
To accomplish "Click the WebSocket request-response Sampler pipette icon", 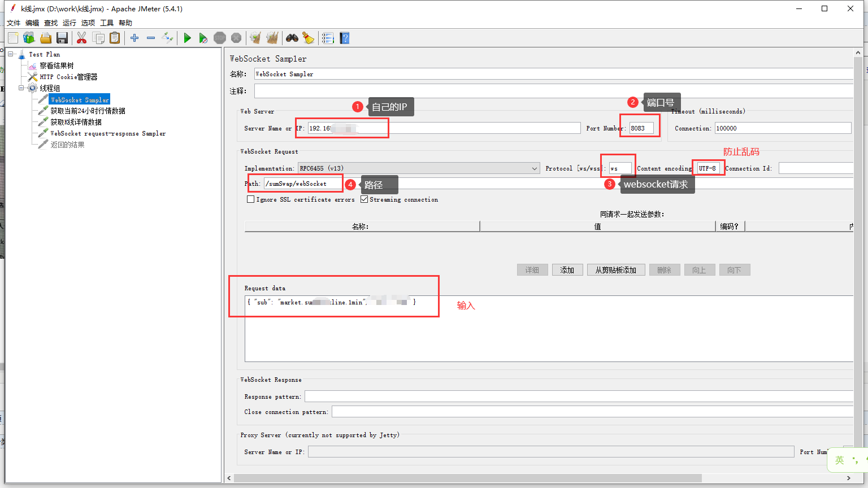I will coord(43,133).
